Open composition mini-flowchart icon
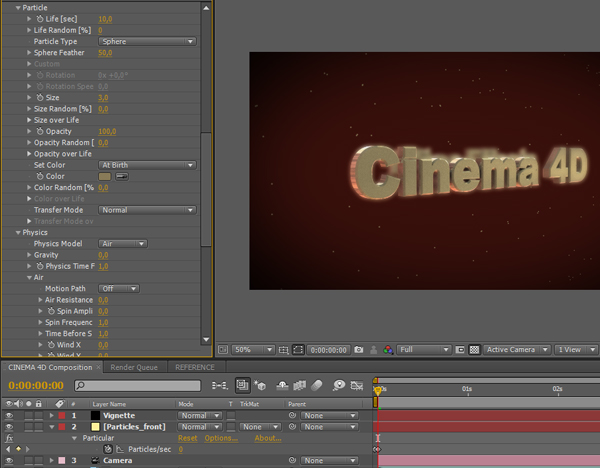The image size is (600, 468). (220, 385)
